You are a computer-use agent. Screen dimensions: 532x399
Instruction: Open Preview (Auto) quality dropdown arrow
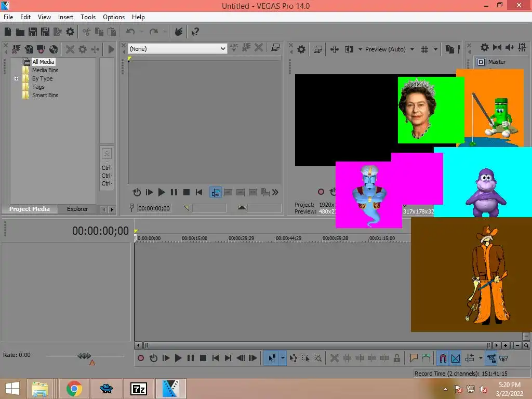pos(412,49)
